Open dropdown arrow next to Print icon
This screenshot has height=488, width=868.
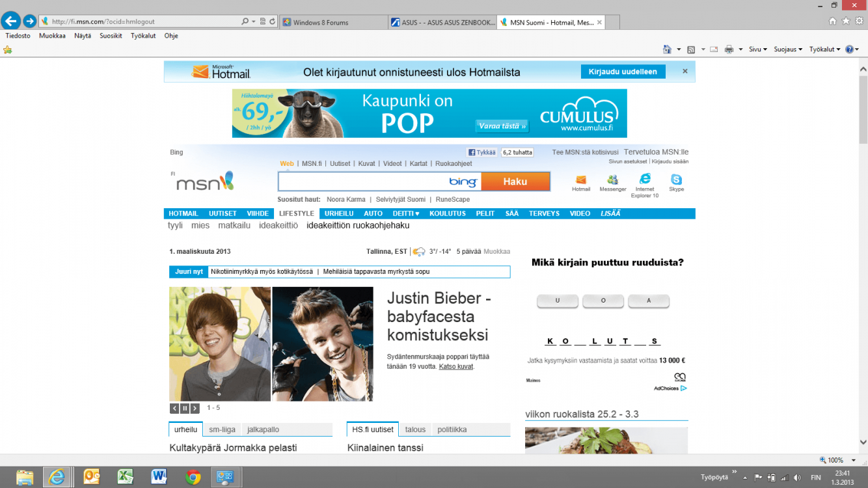(x=740, y=49)
